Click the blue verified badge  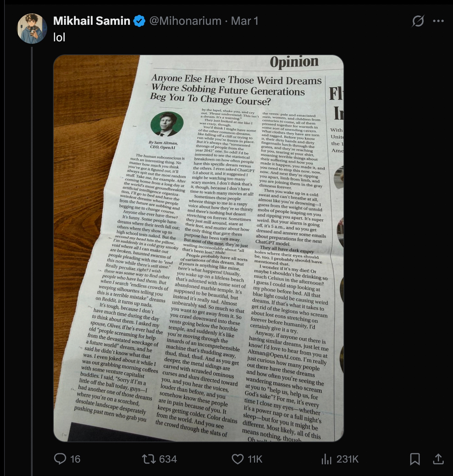[139, 21]
